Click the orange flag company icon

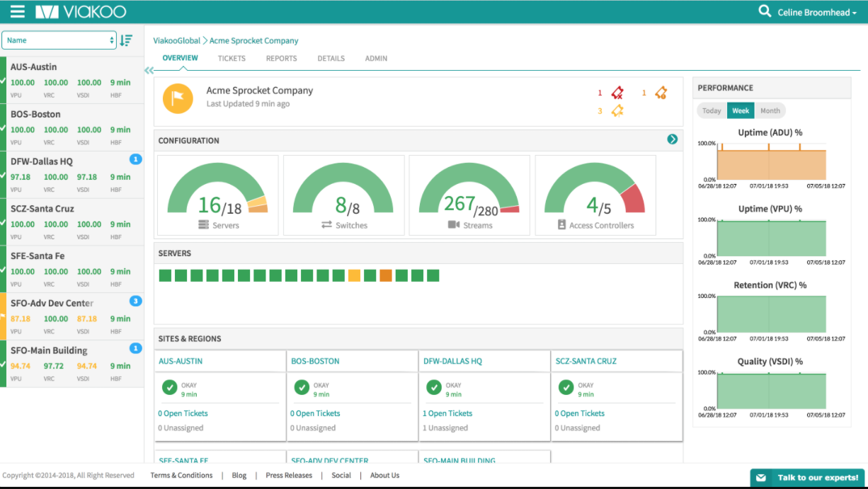[178, 98]
